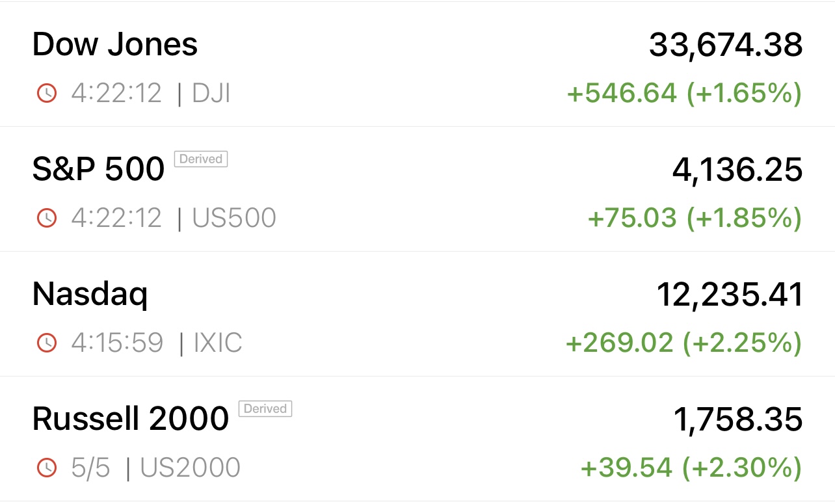The height and width of the screenshot is (504, 835).
Task: Click the Russell 2000 price 1,758.35
Action: [737, 419]
